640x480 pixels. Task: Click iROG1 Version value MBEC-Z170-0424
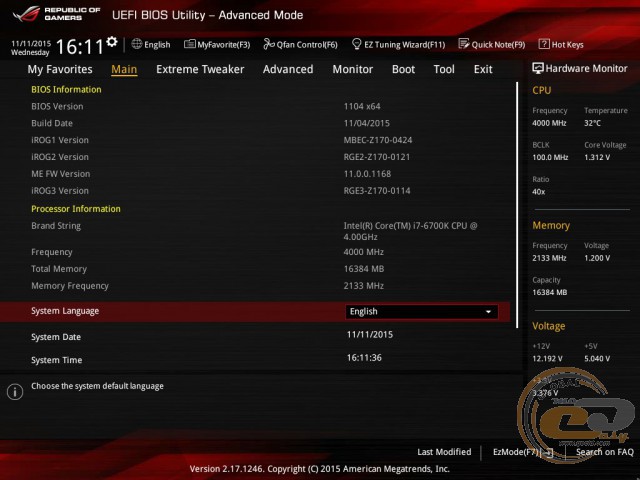(x=378, y=140)
